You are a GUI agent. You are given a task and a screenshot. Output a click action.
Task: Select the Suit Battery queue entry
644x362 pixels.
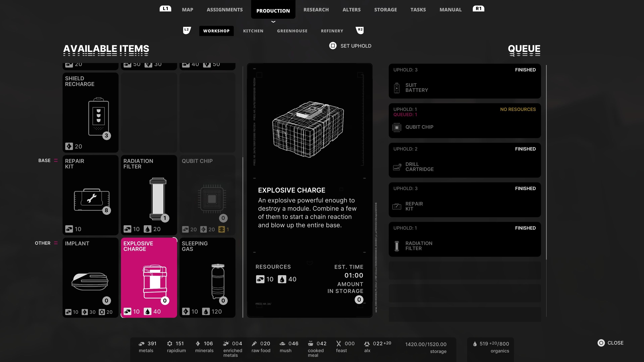(x=465, y=81)
